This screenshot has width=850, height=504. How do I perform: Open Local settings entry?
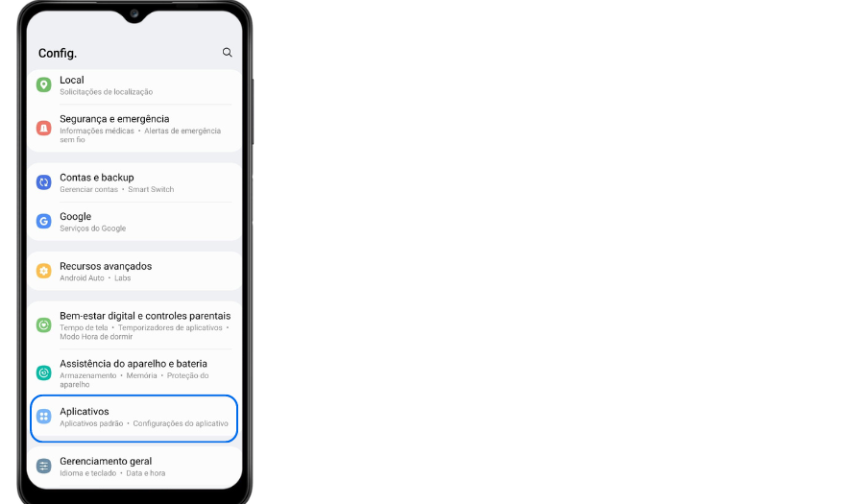coord(134,85)
